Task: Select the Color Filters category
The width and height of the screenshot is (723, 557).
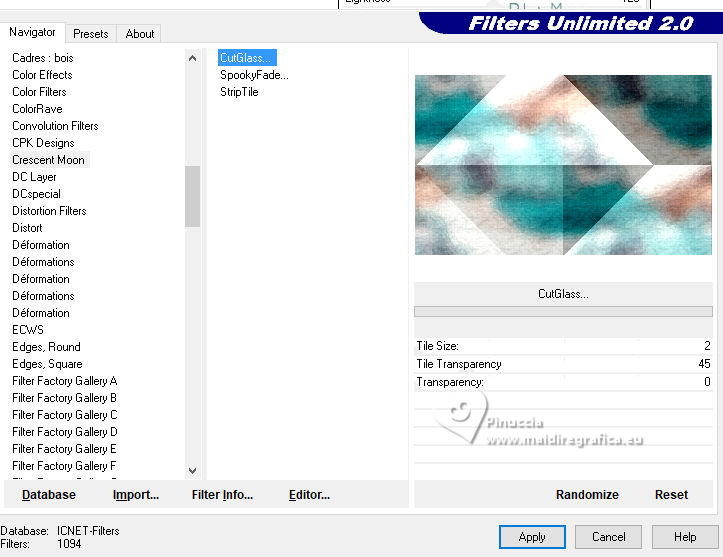Action: click(x=39, y=92)
